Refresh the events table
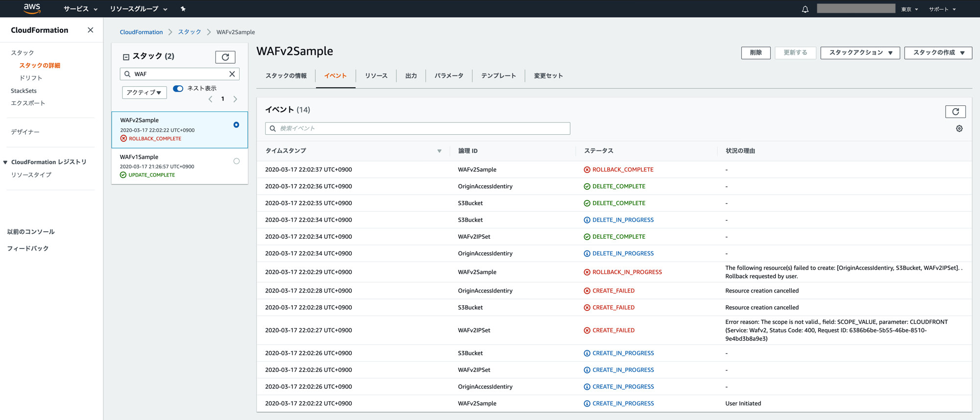 pyautogui.click(x=955, y=112)
